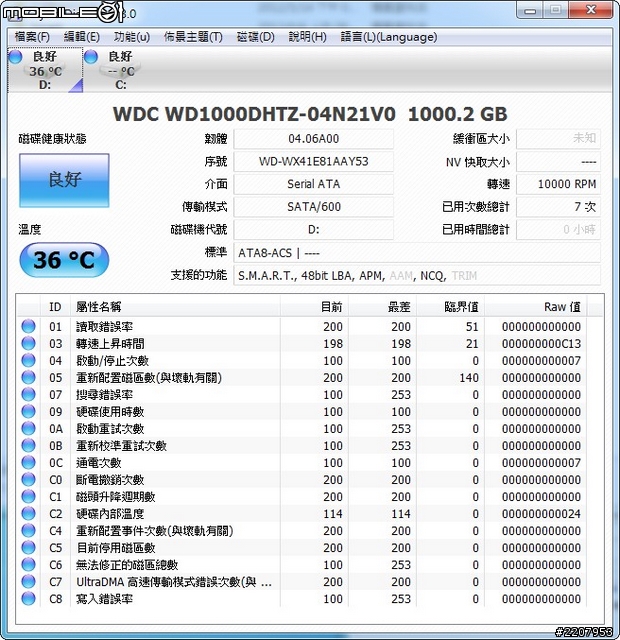Open the 說明(H) menu
The image size is (620, 640).
(307, 37)
